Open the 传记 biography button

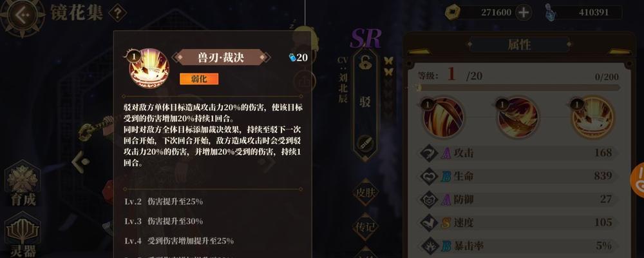tap(365, 226)
